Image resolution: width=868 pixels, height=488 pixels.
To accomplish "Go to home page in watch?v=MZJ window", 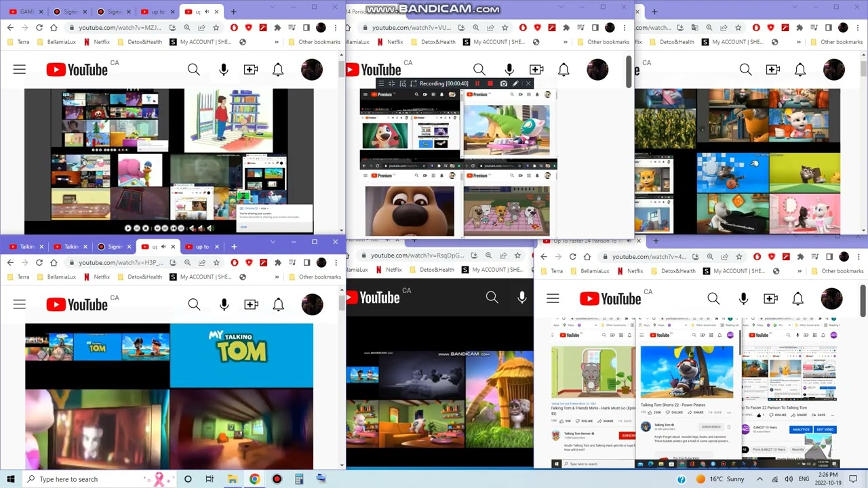I will point(54,28).
